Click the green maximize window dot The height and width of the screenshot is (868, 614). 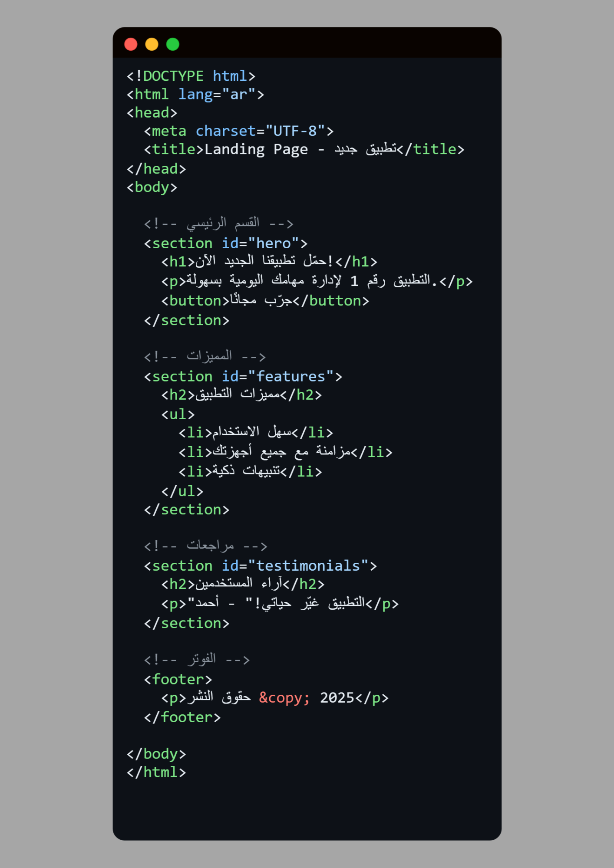click(173, 44)
